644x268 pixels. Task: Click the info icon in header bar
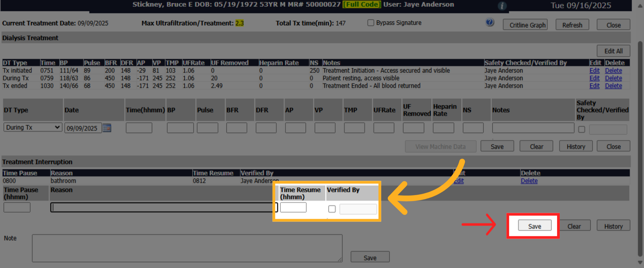coord(502,6)
